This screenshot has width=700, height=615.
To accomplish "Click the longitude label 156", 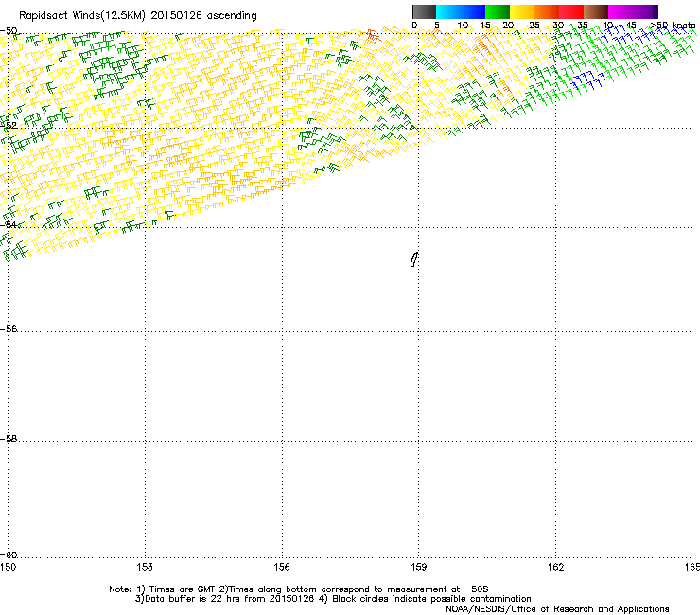I will click(x=282, y=567).
